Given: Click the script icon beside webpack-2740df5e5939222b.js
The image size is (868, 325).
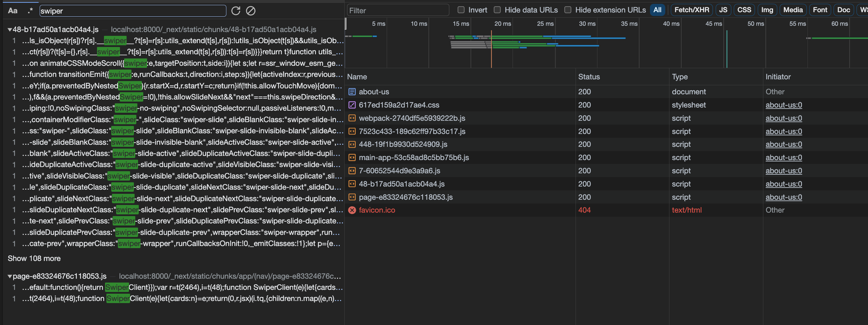Looking at the screenshot, I should click(352, 118).
